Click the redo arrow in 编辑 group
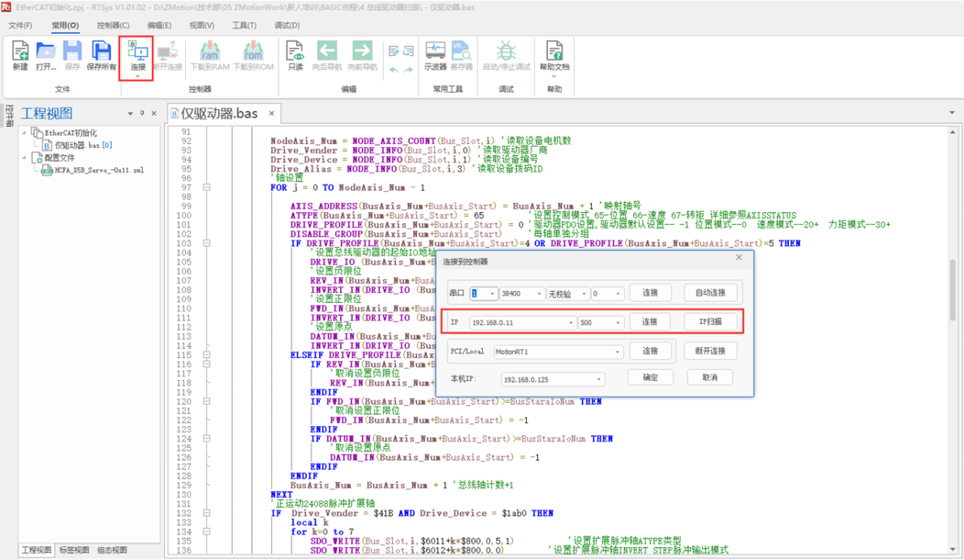 click(x=408, y=70)
